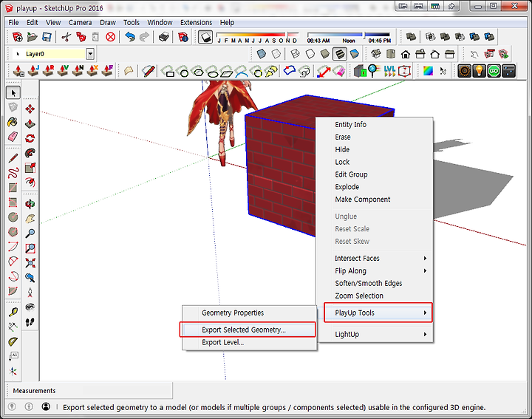Select the Circle tool in left toolbar
This screenshot has height=419, width=532.
(x=13, y=217)
